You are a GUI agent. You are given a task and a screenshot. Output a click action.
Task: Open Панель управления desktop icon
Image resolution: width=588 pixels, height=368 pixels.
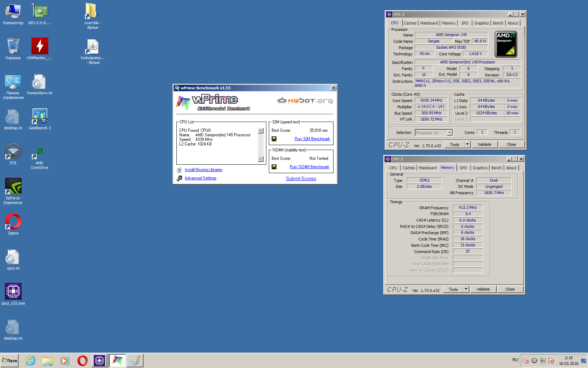[x=13, y=87]
